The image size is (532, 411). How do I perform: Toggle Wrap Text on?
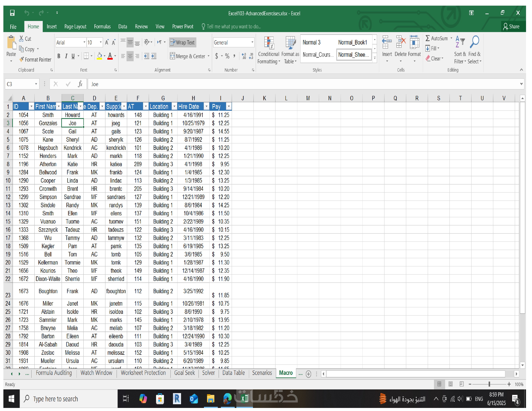[182, 43]
